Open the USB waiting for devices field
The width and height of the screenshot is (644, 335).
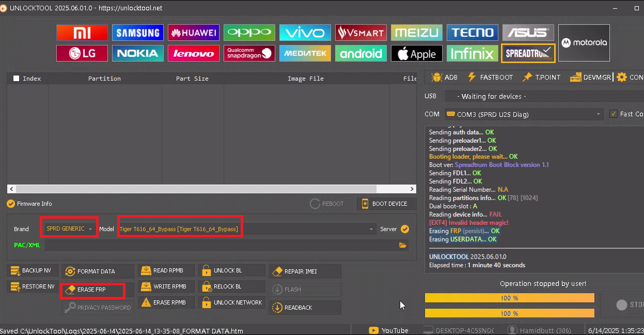[x=544, y=96]
